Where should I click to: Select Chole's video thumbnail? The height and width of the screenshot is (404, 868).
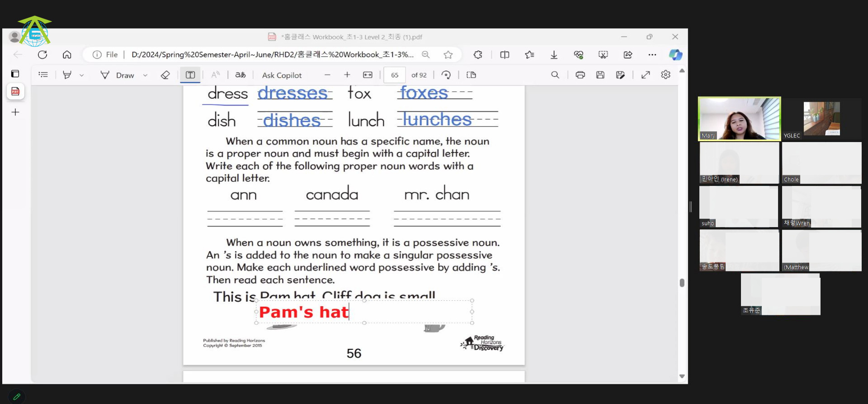[821, 163]
